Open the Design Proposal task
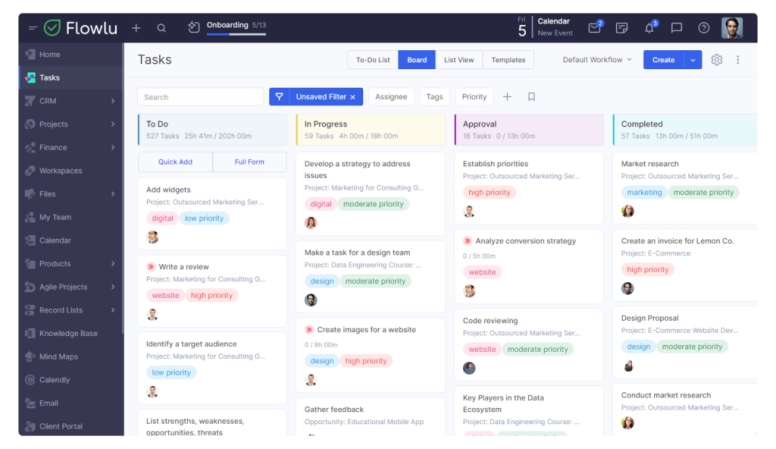 tap(685, 343)
